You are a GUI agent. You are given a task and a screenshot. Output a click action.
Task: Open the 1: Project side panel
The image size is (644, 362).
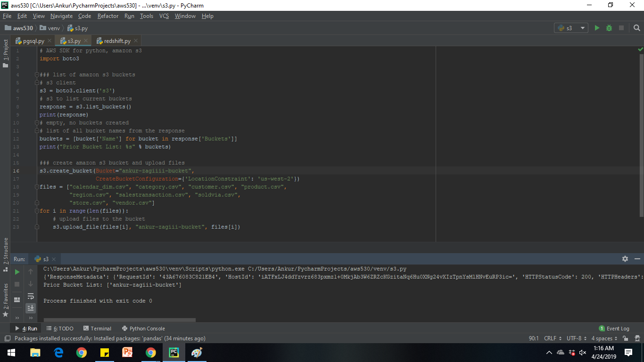[x=6, y=53]
